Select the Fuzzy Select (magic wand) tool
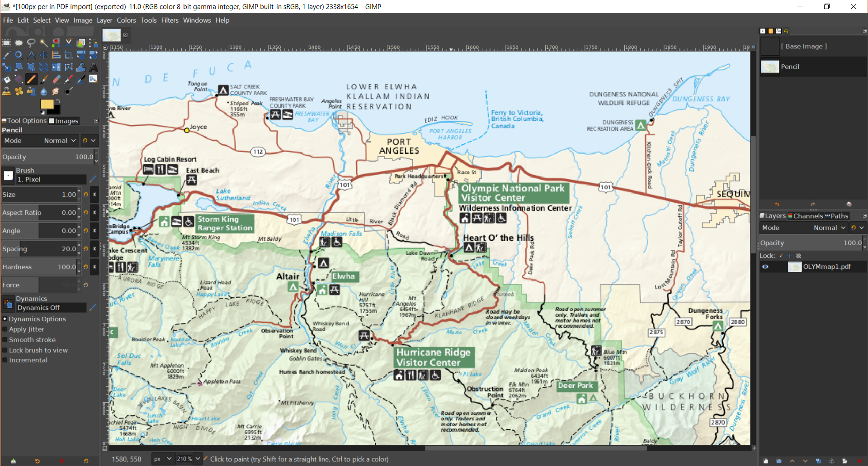This screenshot has width=868, height=466. point(44,43)
